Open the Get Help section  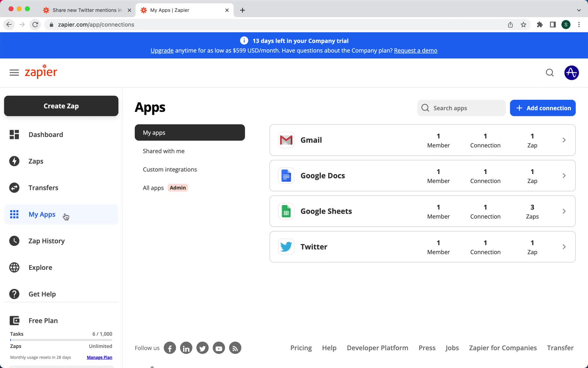point(42,294)
